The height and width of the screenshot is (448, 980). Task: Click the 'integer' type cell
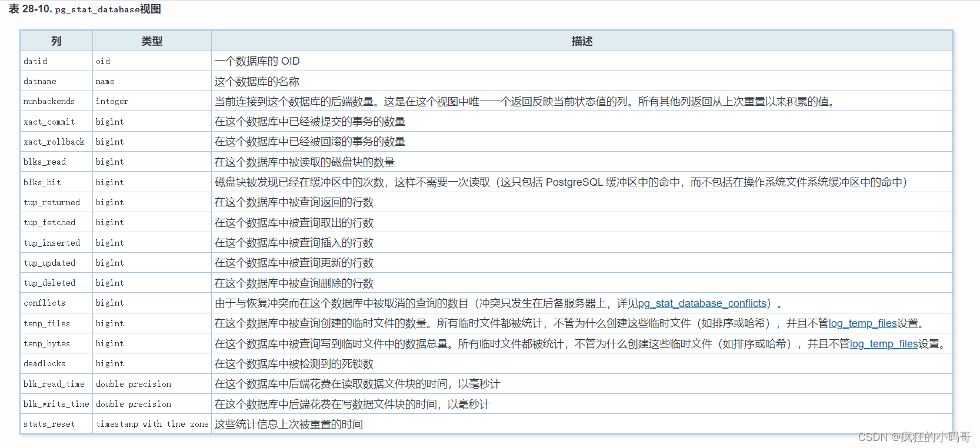[152, 101]
